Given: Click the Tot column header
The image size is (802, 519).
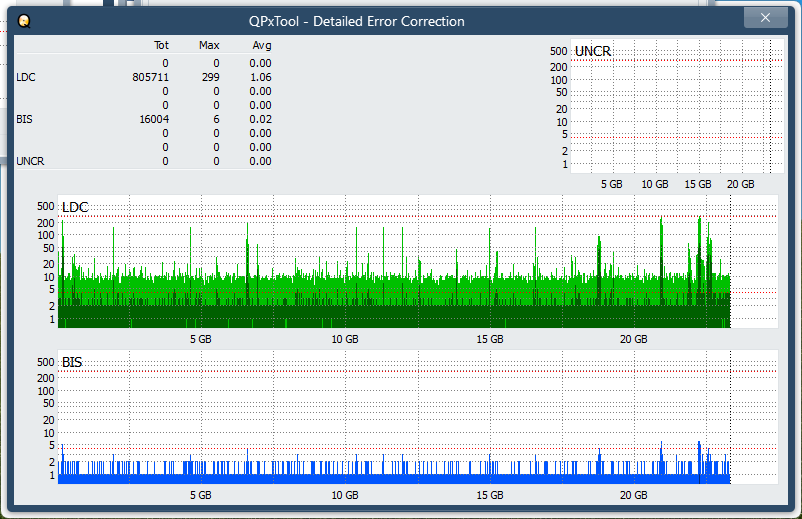Looking at the screenshot, I should (x=161, y=46).
